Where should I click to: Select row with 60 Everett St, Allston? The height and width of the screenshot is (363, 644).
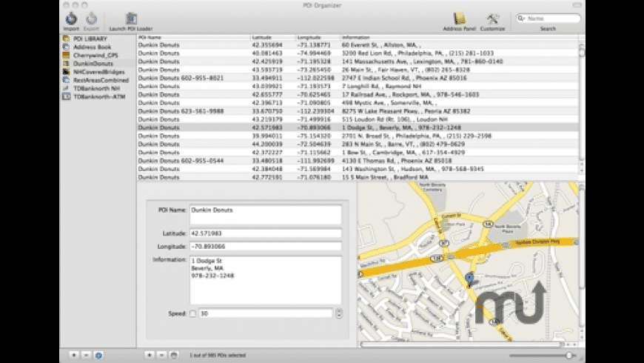point(358,44)
